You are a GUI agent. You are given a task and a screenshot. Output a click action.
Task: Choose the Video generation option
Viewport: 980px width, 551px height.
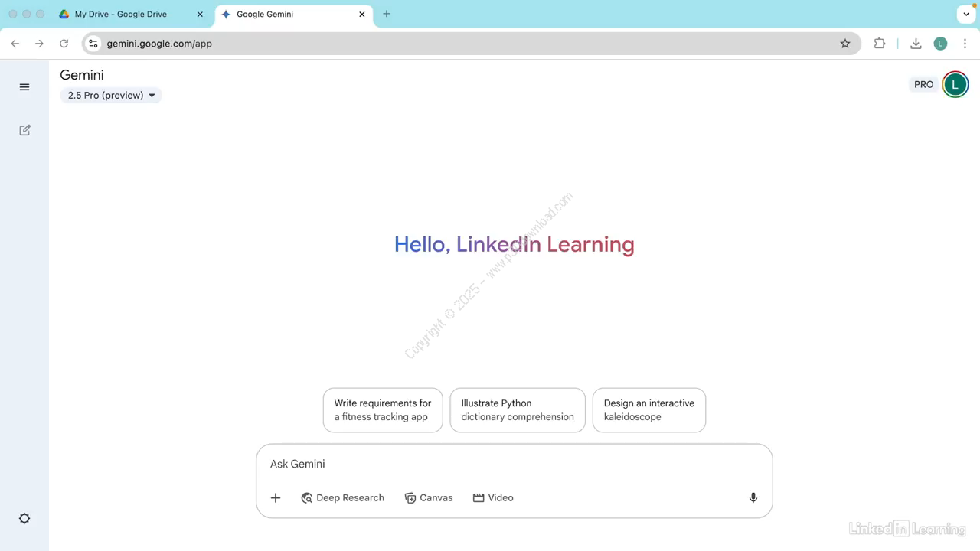(493, 498)
